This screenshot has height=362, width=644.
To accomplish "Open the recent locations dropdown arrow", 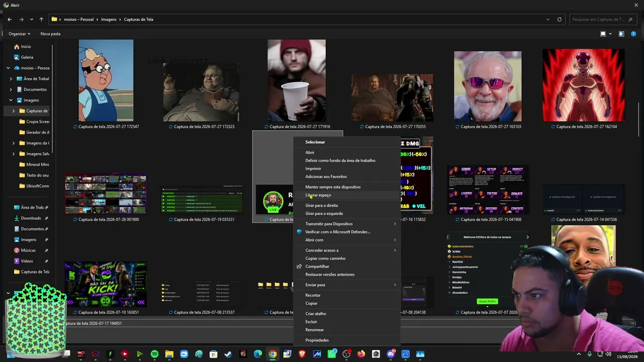I will 31,19.
